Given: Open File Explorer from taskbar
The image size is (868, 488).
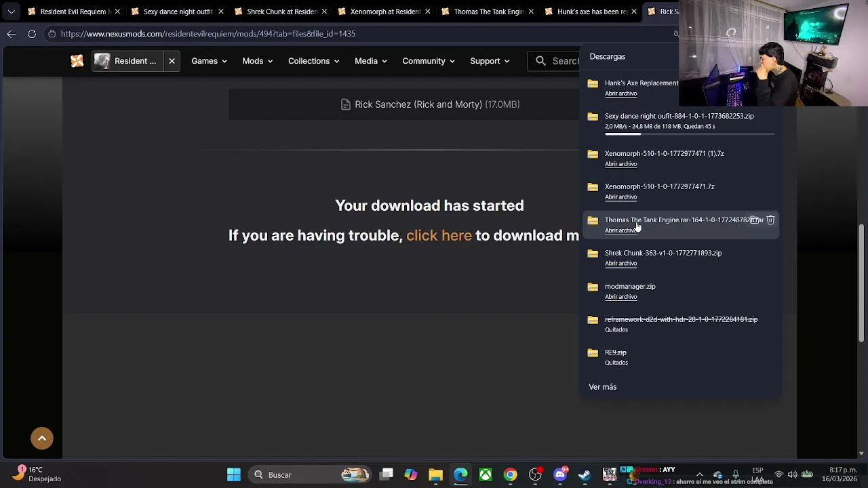Looking at the screenshot, I should (x=435, y=474).
